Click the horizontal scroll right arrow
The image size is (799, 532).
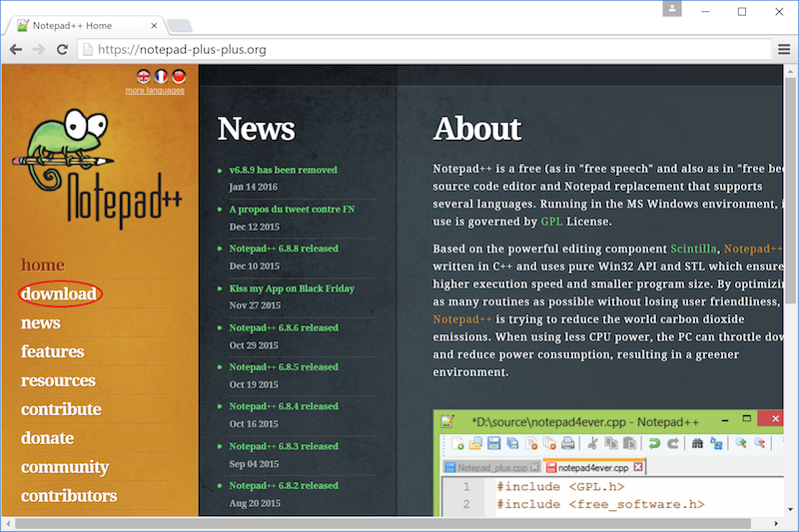click(x=776, y=523)
